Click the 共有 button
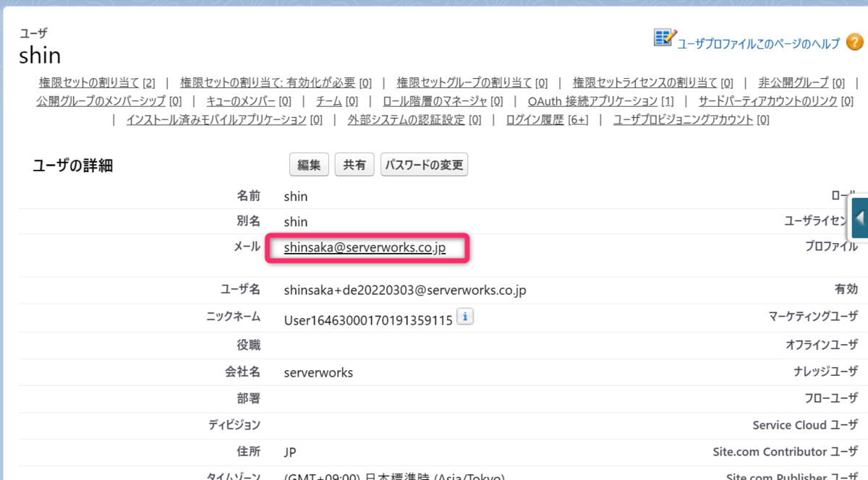Image resolution: width=868 pixels, height=480 pixels. coord(354,164)
